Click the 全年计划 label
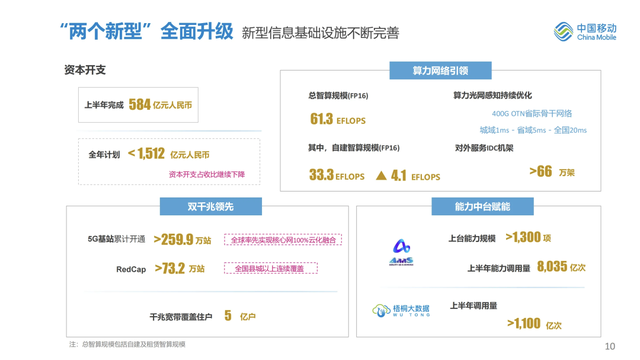 coord(104,155)
